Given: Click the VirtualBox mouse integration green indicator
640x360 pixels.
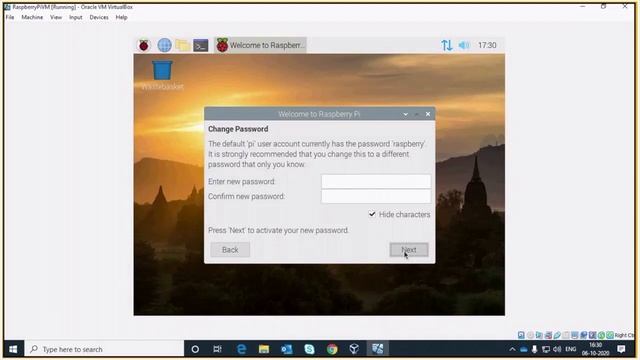Looking at the screenshot, I should click(x=601, y=335).
